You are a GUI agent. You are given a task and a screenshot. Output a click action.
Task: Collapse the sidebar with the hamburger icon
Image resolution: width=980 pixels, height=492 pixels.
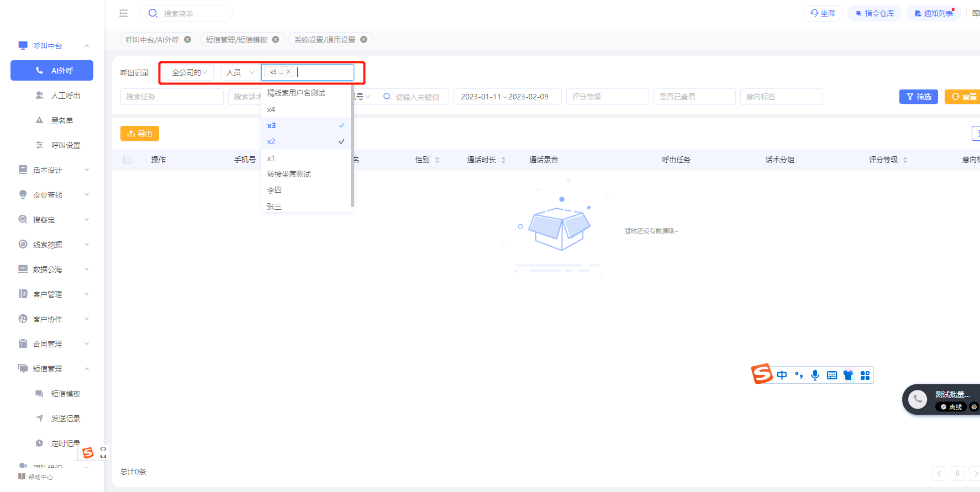click(123, 13)
